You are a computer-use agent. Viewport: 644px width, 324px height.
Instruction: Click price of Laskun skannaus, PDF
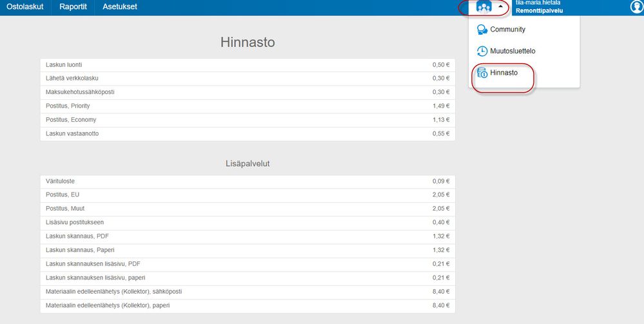click(x=441, y=236)
